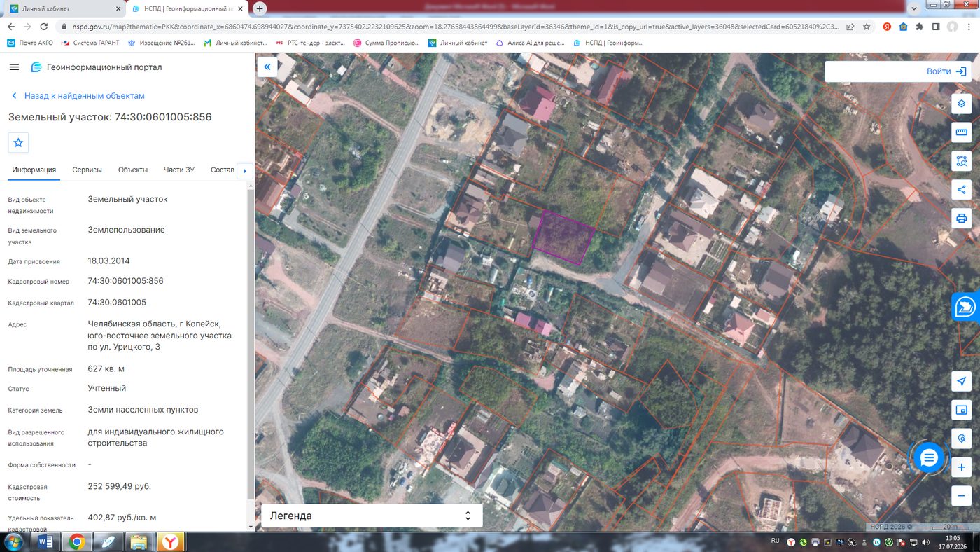Screen dimensions: 980x552
Task: Select the Земли населенных пунктов category text
Action: click(x=143, y=409)
